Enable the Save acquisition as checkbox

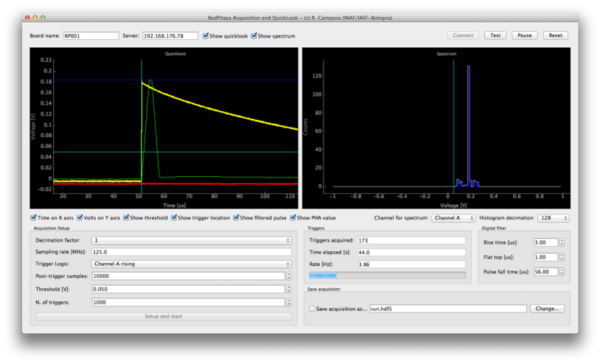click(x=313, y=309)
